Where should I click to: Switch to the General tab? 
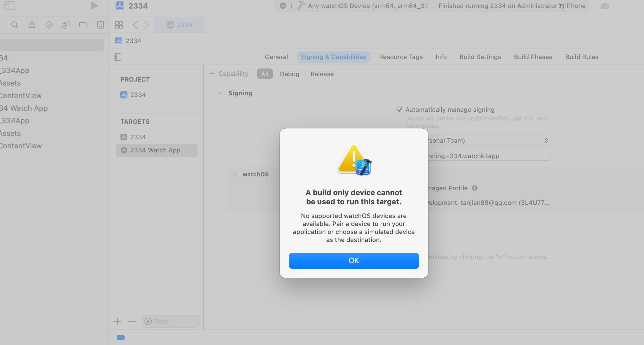click(x=276, y=57)
